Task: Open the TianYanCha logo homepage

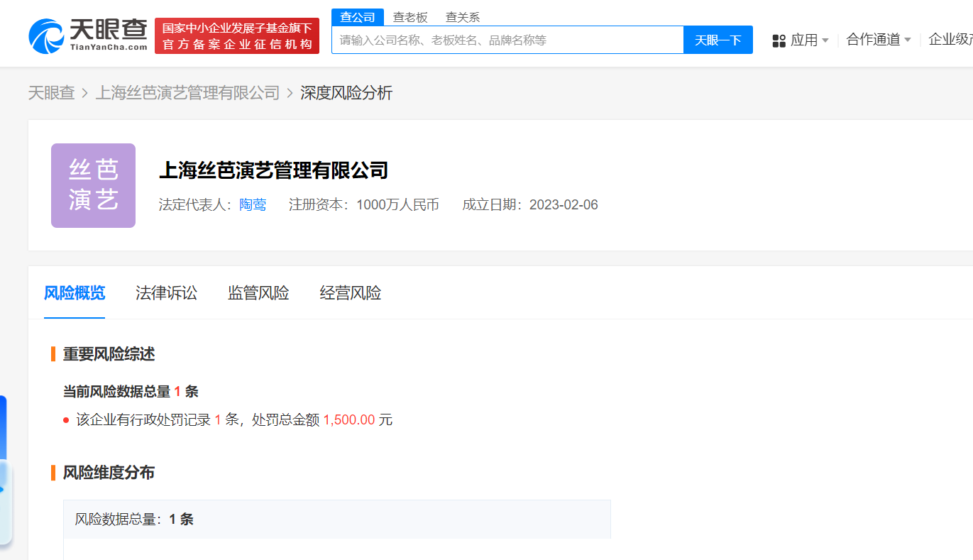Action: point(88,35)
